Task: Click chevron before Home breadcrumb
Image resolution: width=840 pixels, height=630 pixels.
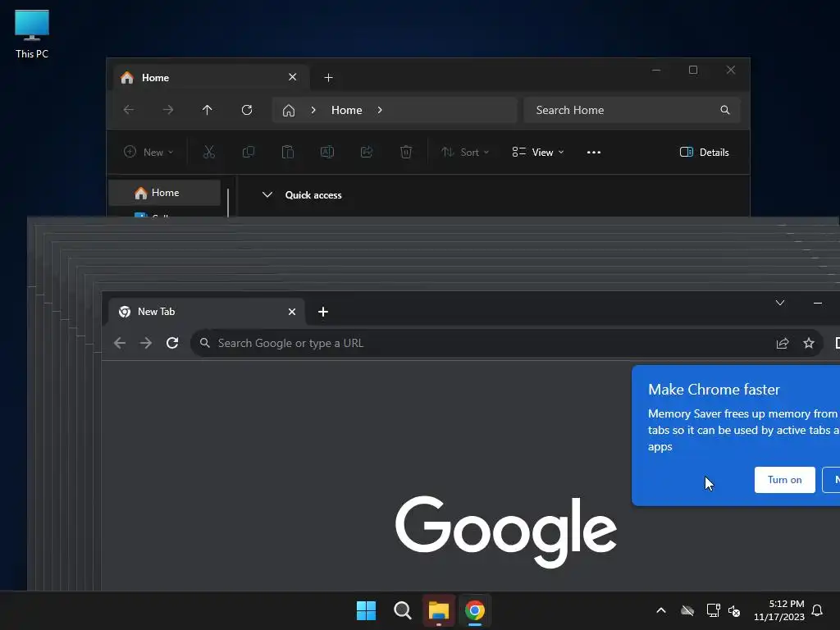Action: tap(313, 110)
